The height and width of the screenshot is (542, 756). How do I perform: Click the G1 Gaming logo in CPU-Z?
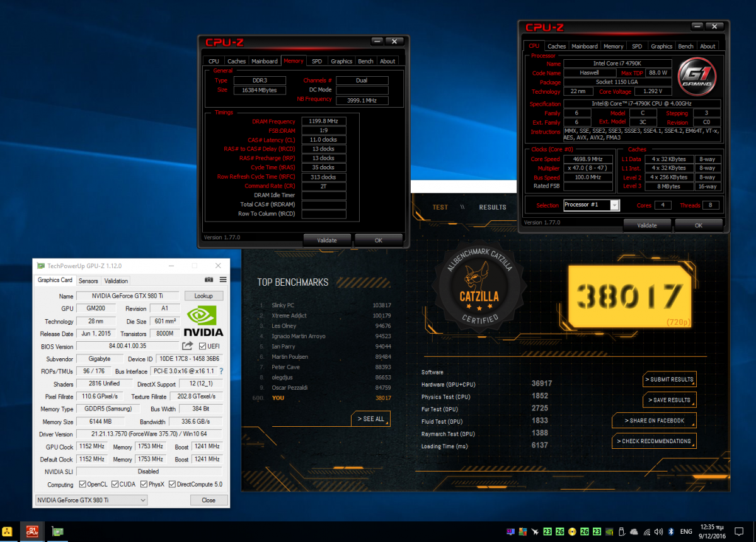point(696,76)
